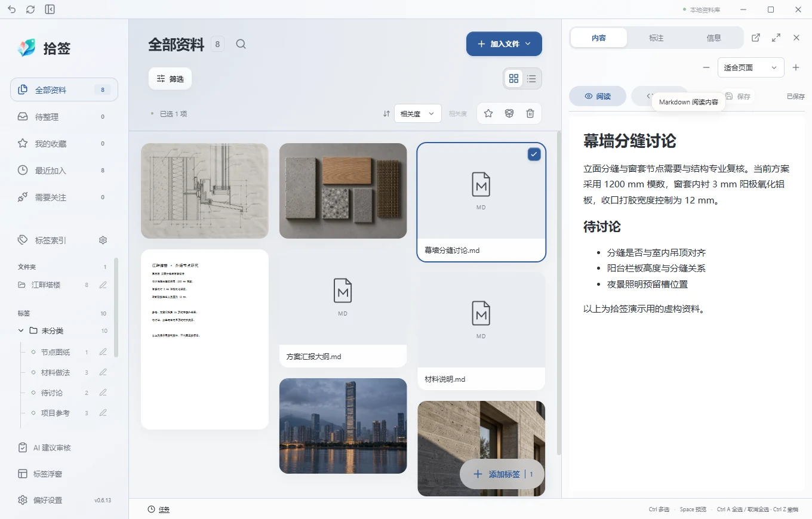Viewport: 812px width, 519px height.
Task: Click the 保存 button
Action: pyautogui.click(x=738, y=96)
